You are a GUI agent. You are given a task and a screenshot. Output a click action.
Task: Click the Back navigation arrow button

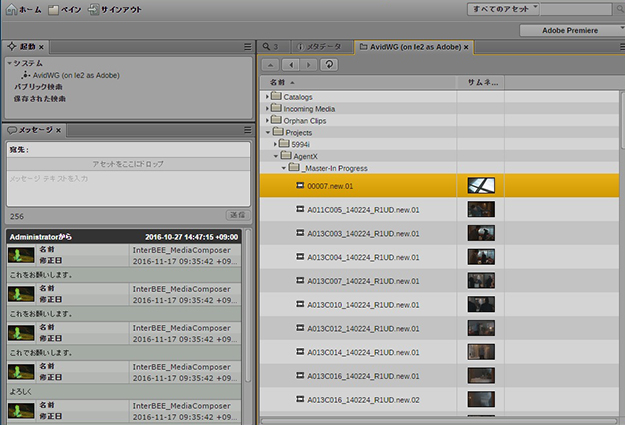point(291,65)
